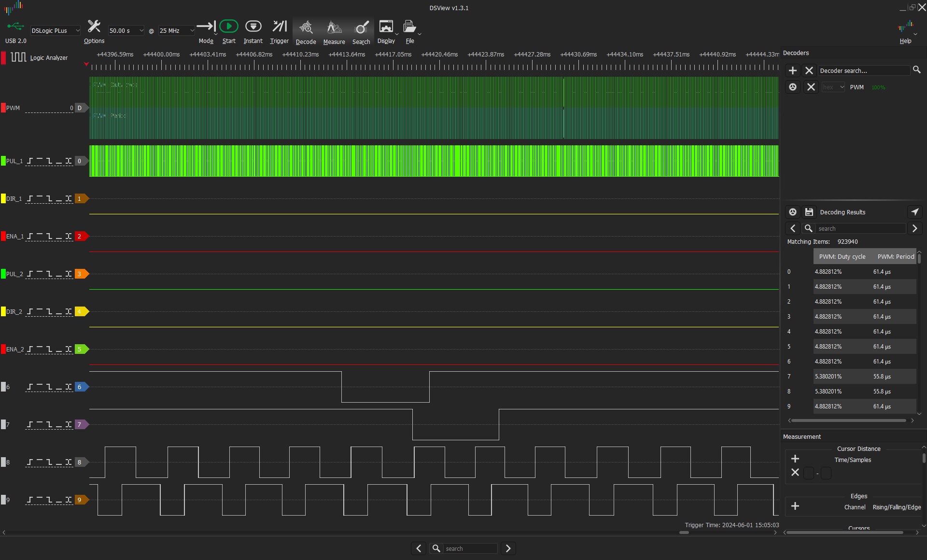Select the channel 7 index label
The width and height of the screenshot is (927, 560).
click(x=81, y=424)
